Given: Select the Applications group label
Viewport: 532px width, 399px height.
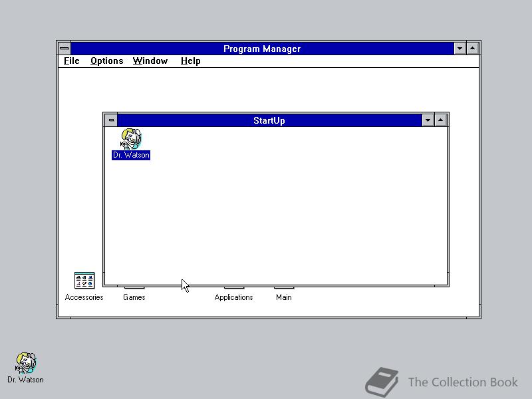Looking at the screenshot, I should click(x=234, y=297).
